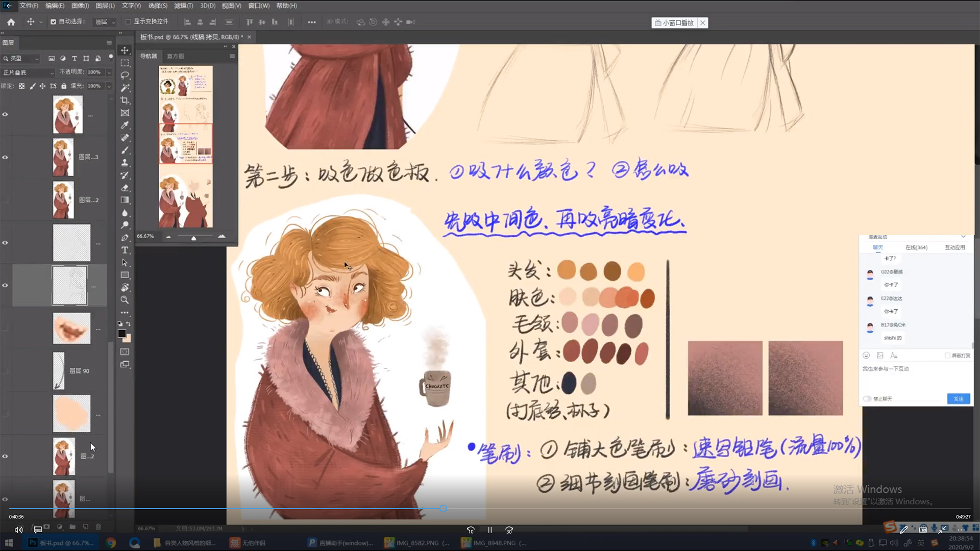Click the 小窗口播放 button
This screenshot has width=980, height=551.
(674, 23)
